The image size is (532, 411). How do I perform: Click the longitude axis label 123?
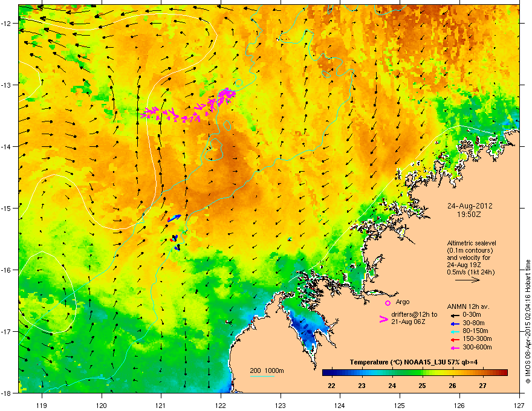pos(281,405)
